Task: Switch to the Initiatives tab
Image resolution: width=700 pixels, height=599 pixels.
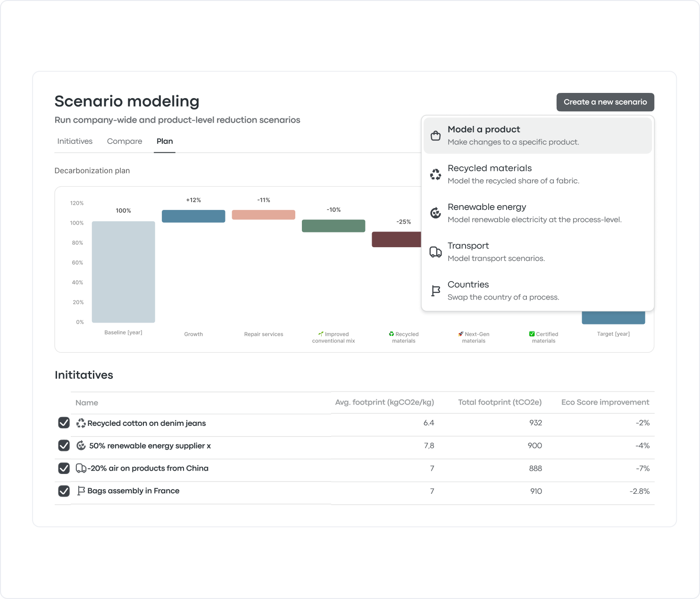Action: [x=75, y=141]
